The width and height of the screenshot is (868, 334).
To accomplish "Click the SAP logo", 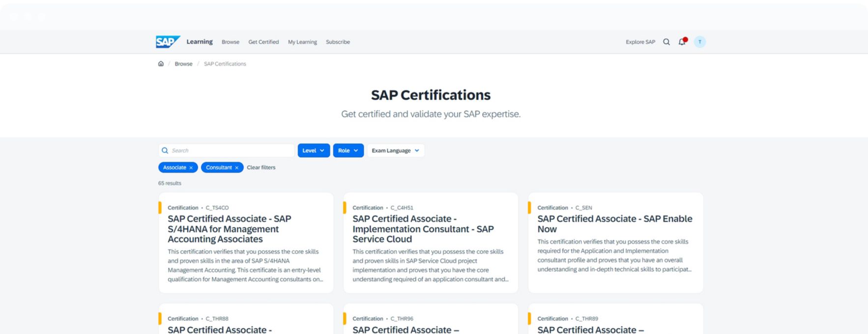I will pos(168,42).
